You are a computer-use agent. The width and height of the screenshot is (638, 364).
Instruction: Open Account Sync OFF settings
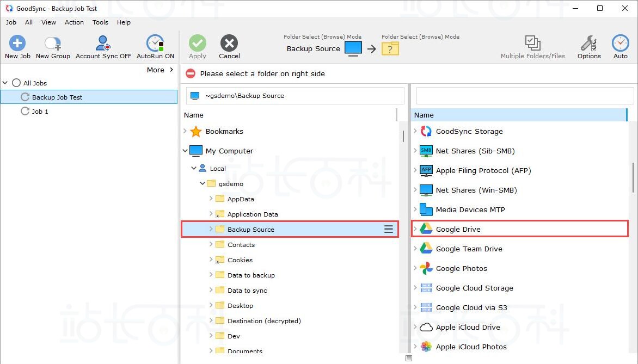point(103,42)
